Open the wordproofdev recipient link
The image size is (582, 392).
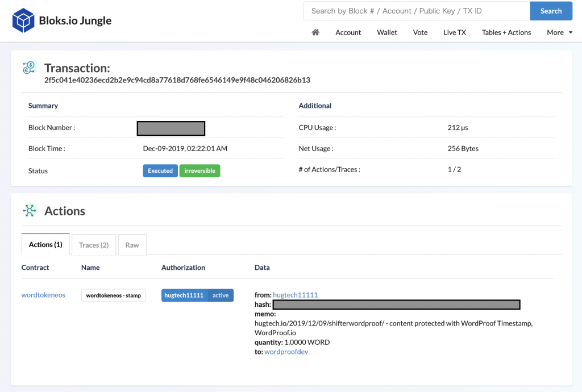click(x=286, y=352)
